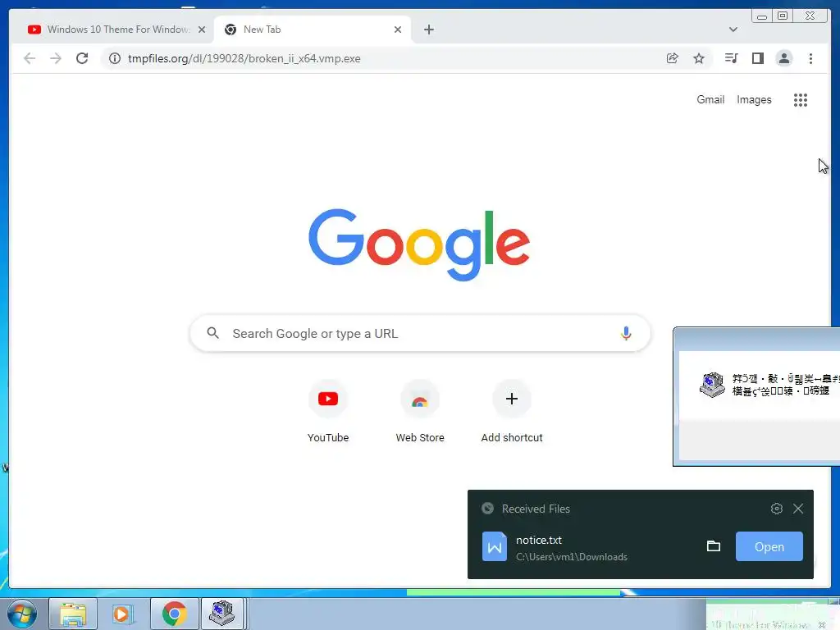
Task: Reload the current page
Action: coord(82,58)
